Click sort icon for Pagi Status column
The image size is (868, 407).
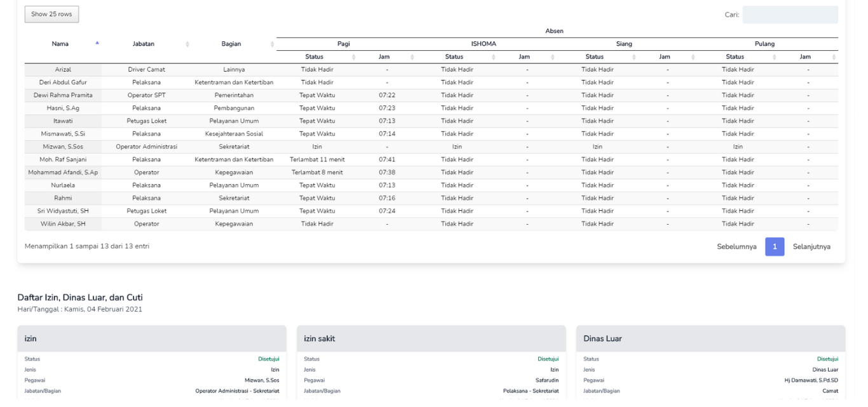tap(354, 57)
